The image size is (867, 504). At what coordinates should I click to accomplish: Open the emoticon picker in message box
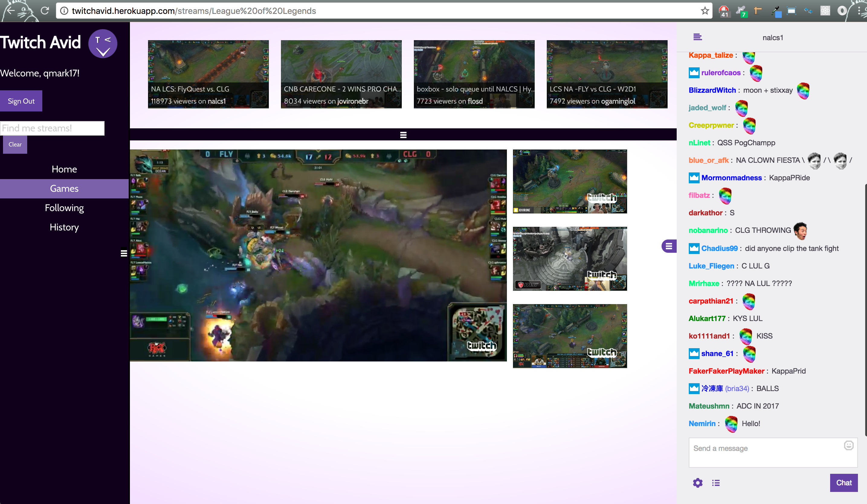(848, 445)
